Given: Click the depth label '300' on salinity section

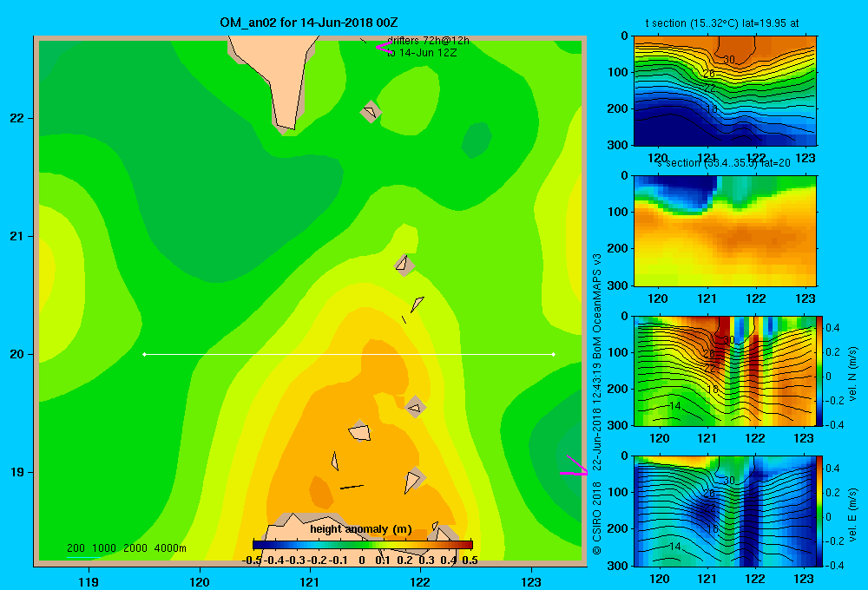Looking at the screenshot, I should coord(618,285).
